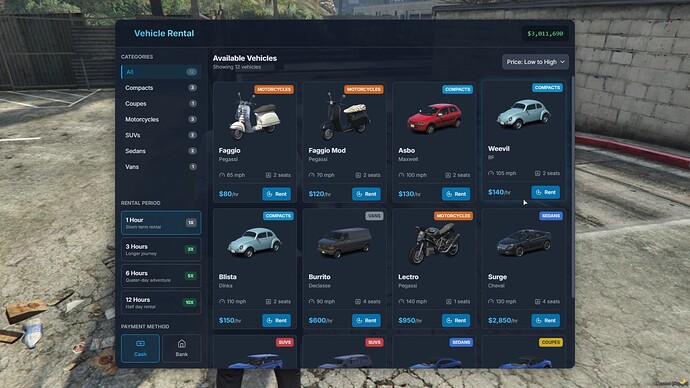The height and width of the screenshot is (388, 690).
Task: Click the Weevil car image
Action: [524, 114]
